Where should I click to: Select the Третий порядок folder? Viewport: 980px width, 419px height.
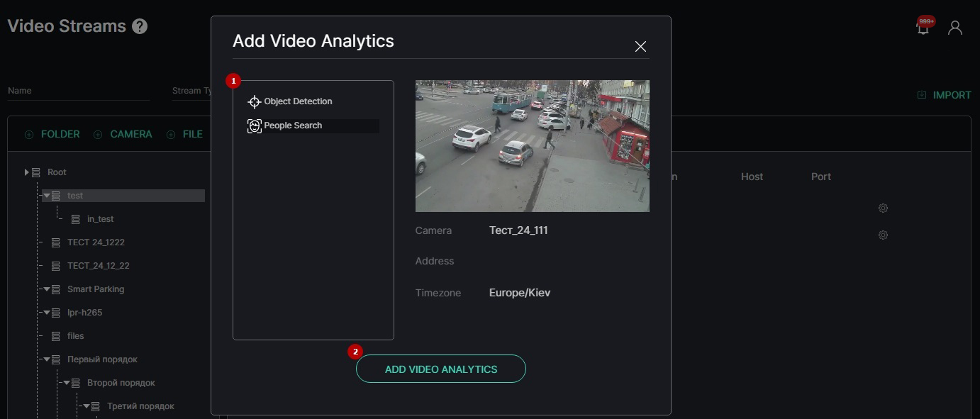[x=140, y=406]
